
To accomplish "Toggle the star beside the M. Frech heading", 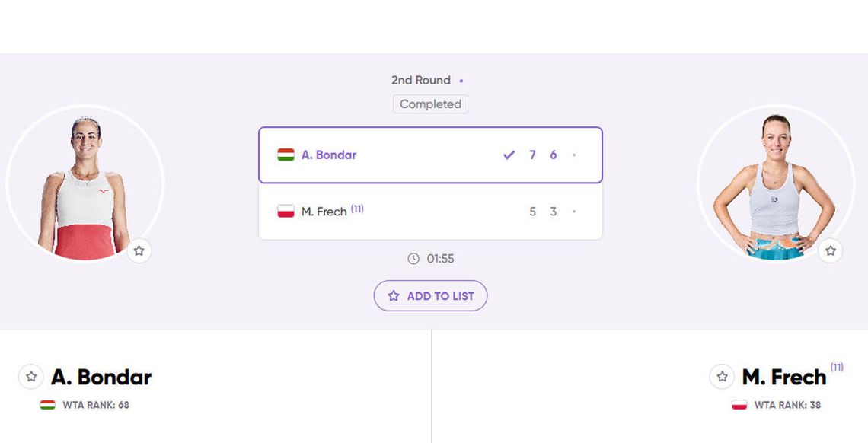I will pyautogui.click(x=722, y=377).
